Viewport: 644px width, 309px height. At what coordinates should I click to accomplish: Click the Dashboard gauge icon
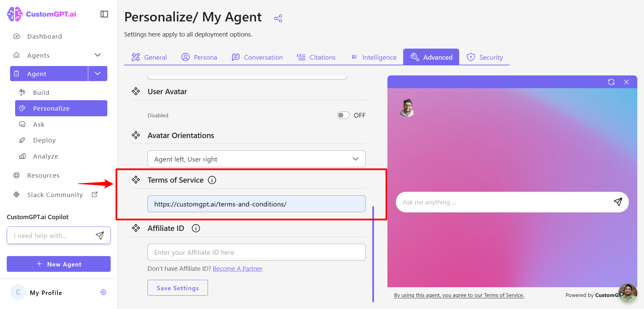click(x=16, y=36)
